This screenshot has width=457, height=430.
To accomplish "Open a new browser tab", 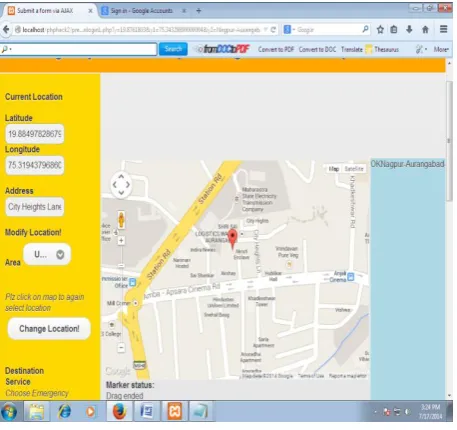I will [x=199, y=11].
